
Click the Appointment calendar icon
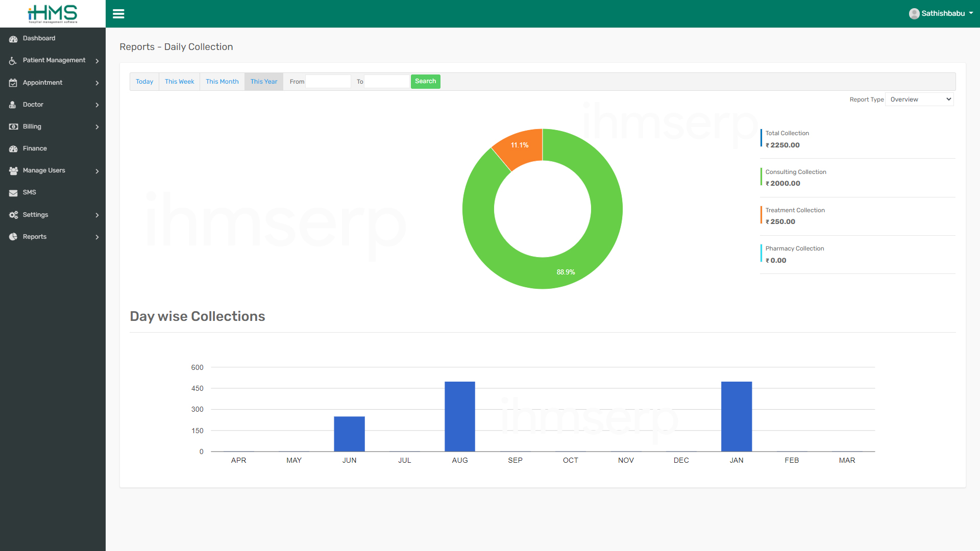click(13, 83)
